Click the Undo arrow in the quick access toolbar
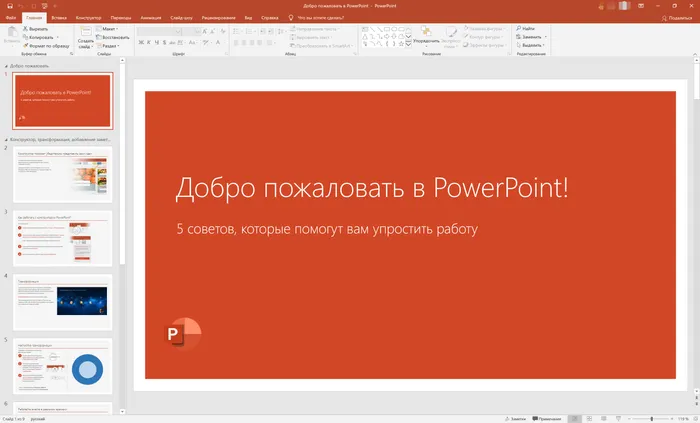Viewport: 700px width, 423px height. 21,6
